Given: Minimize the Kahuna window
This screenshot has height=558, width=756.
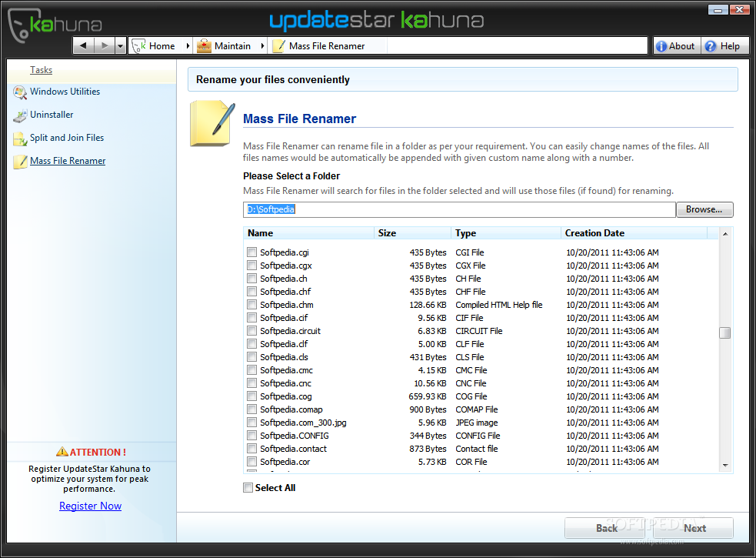Looking at the screenshot, I should pos(718,10).
